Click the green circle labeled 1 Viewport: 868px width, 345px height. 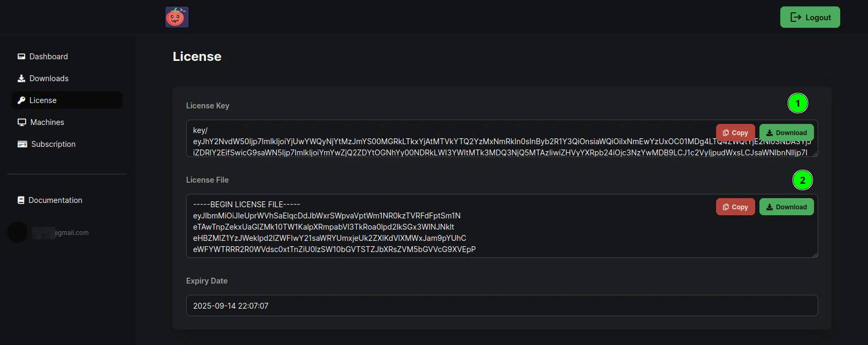tap(798, 103)
